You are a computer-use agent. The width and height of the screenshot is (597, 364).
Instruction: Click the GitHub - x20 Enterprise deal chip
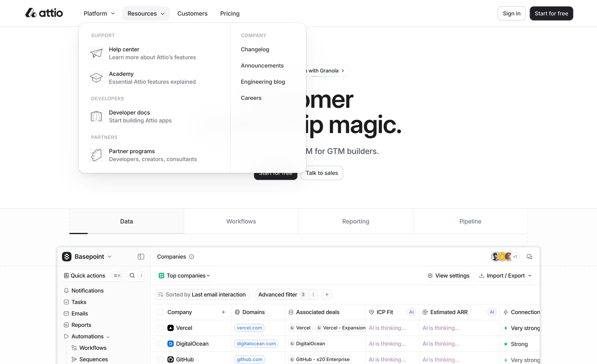click(x=320, y=360)
